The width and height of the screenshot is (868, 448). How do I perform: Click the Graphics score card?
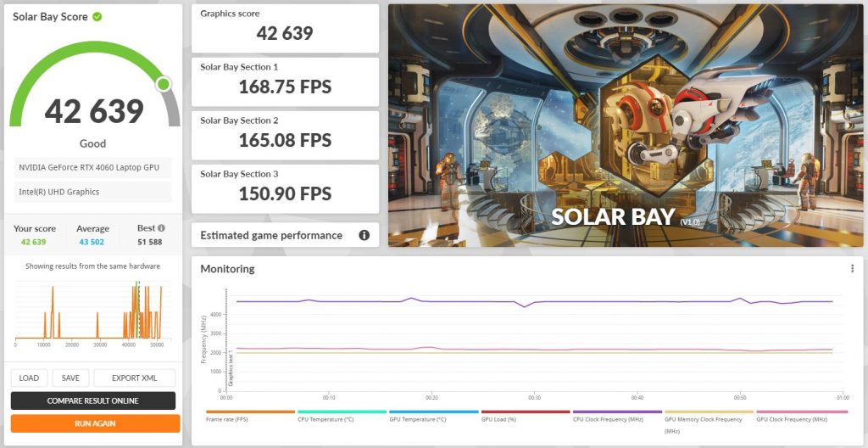[285, 28]
